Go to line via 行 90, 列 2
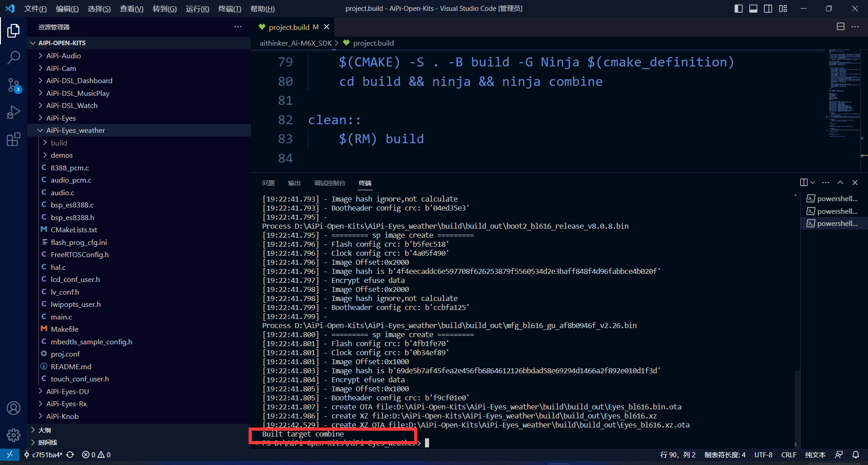 [x=678, y=455]
